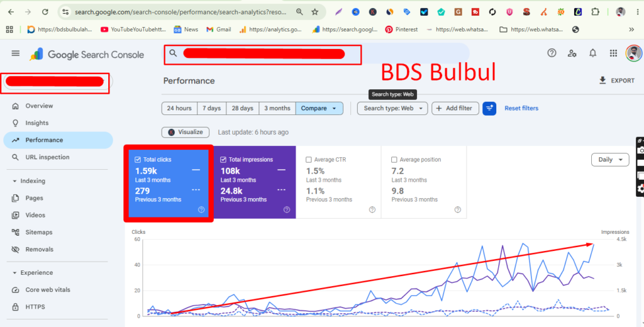Check the Average CTR checkbox
Viewport: 644px width, 327px height.
click(308, 159)
